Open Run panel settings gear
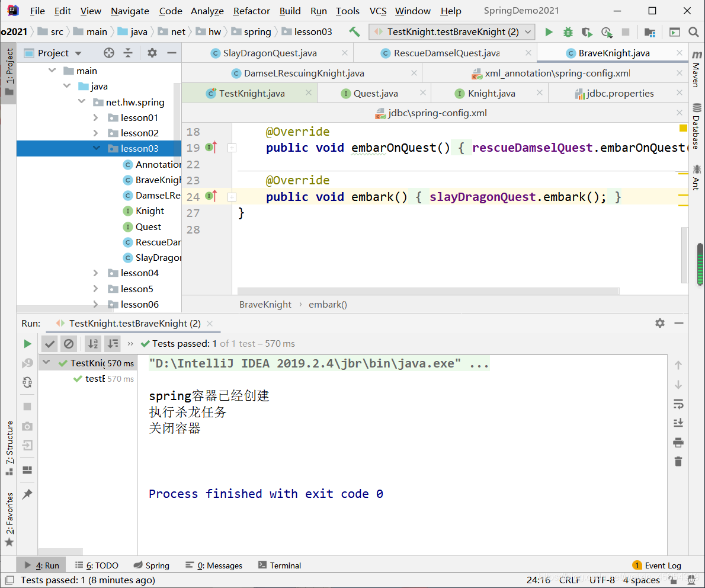Viewport: 705px width, 588px height. 659,323
